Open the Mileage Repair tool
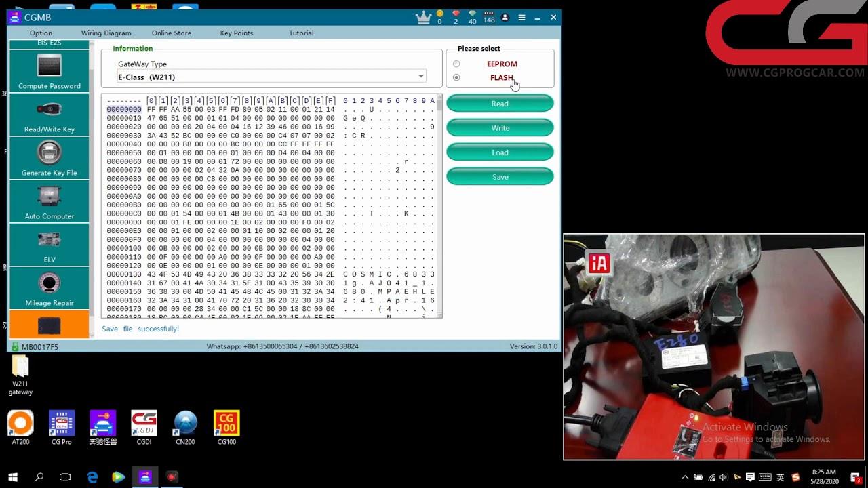The height and width of the screenshot is (488, 868). click(x=49, y=288)
